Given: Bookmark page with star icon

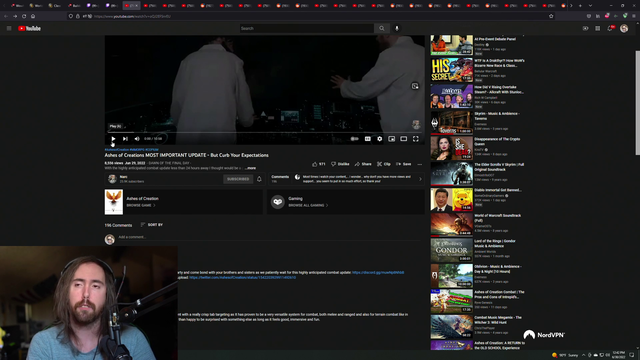Looking at the screenshot, I should (551, 16).
